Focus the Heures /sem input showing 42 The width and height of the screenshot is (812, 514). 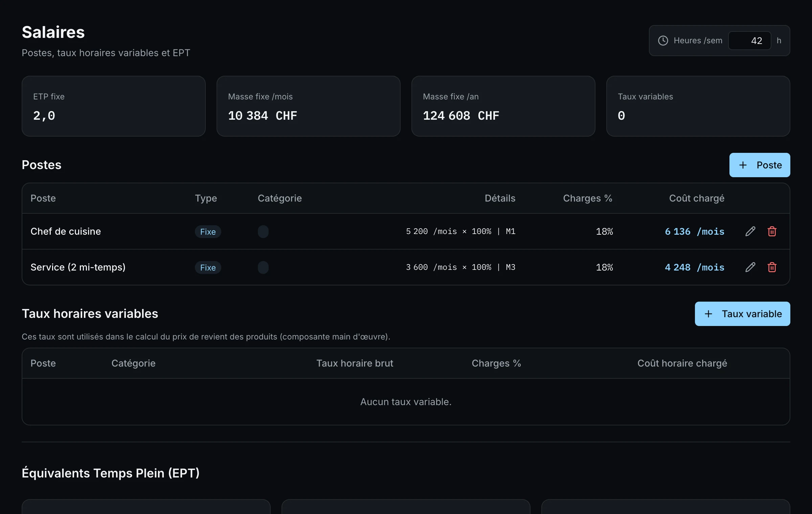point(749,41)
